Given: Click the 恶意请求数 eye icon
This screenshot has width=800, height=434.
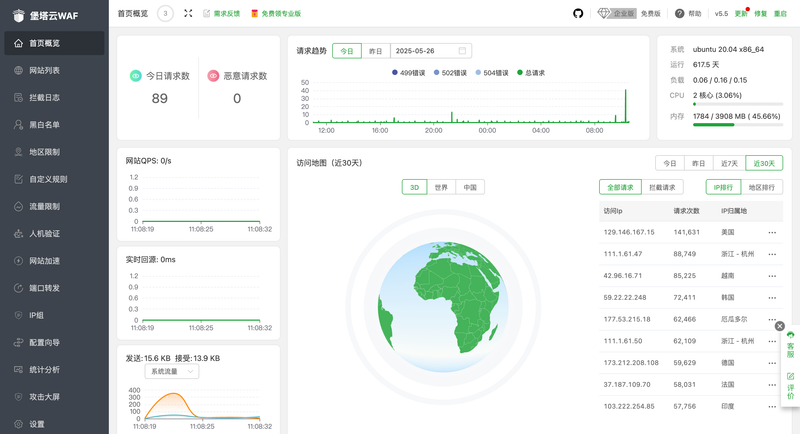Looking at the screenshot, I should 213,76.
